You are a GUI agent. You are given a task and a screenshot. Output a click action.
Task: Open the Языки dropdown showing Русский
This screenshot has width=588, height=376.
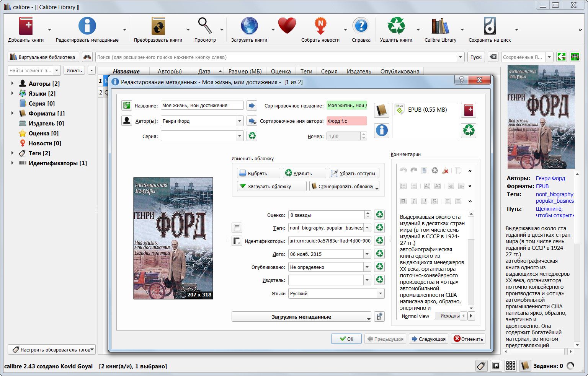click(x=380, y=293)
